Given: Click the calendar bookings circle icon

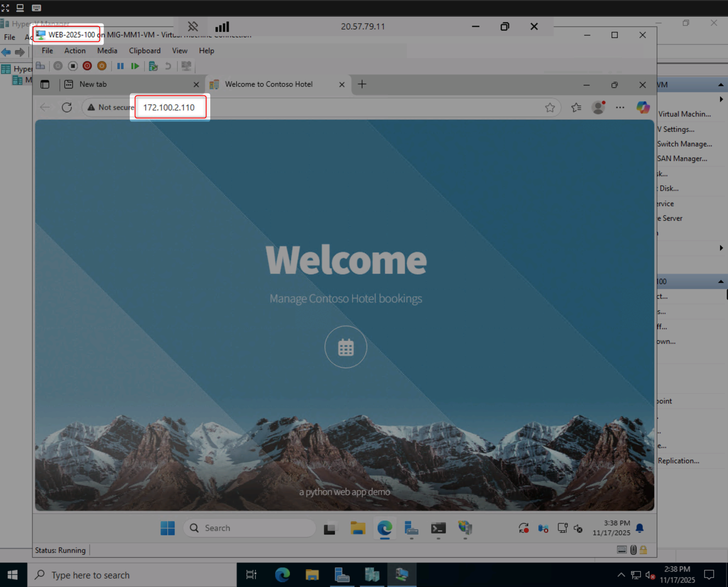Looking at the screenshot, I should (x=346, y=347).
